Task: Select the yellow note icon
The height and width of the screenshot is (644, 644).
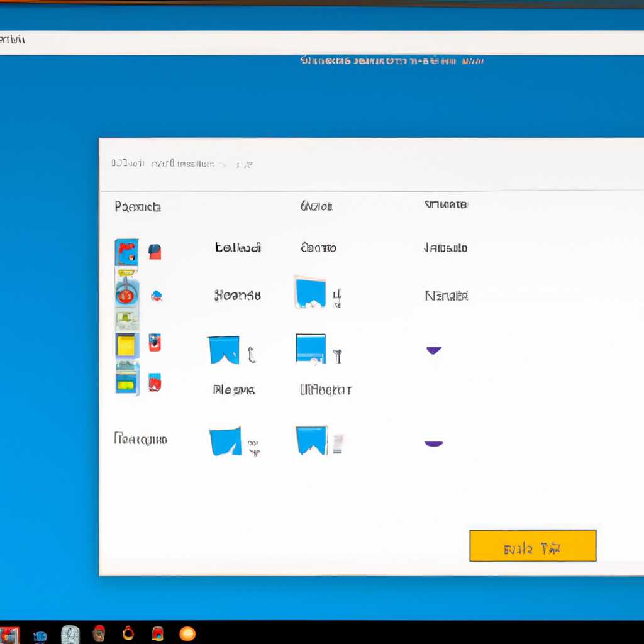Action: [x=126, y=345]
